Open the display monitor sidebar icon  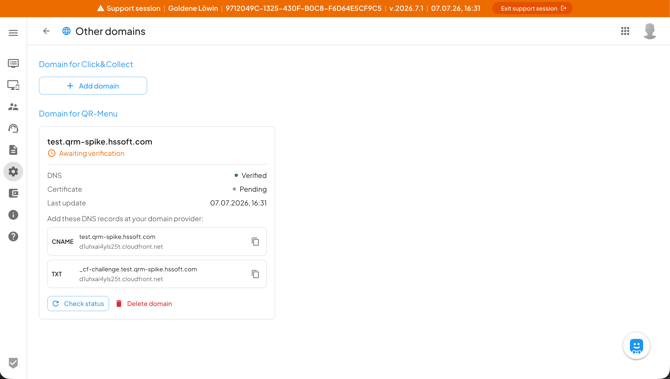(x=13, y=64)
